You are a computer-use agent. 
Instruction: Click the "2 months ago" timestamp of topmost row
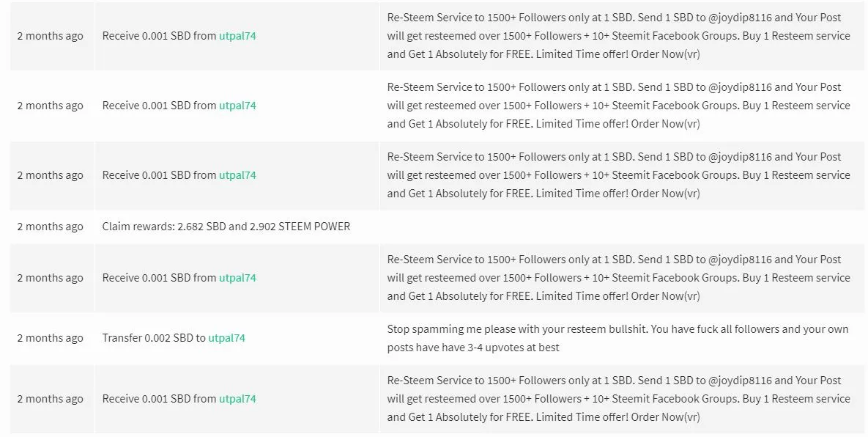pyautogui.click(x=51, y=36)
